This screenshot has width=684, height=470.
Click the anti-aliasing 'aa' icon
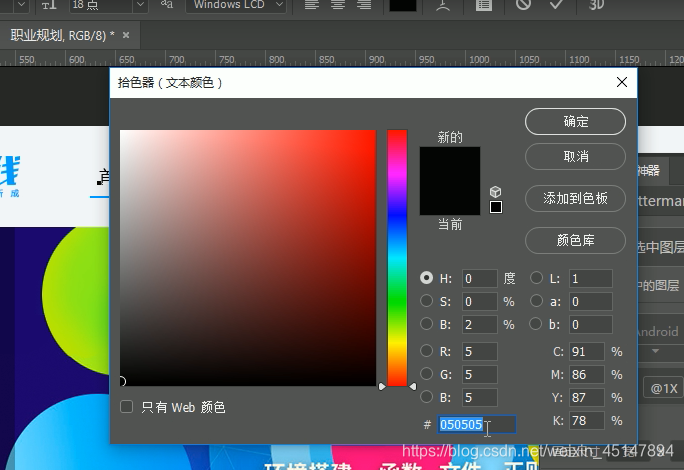[167, 4]
